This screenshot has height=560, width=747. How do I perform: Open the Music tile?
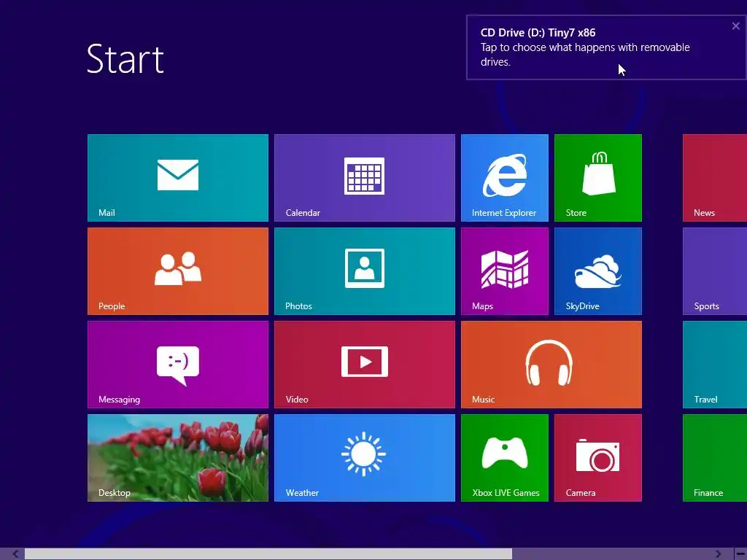pyautogui.click(x=551, y=365)
